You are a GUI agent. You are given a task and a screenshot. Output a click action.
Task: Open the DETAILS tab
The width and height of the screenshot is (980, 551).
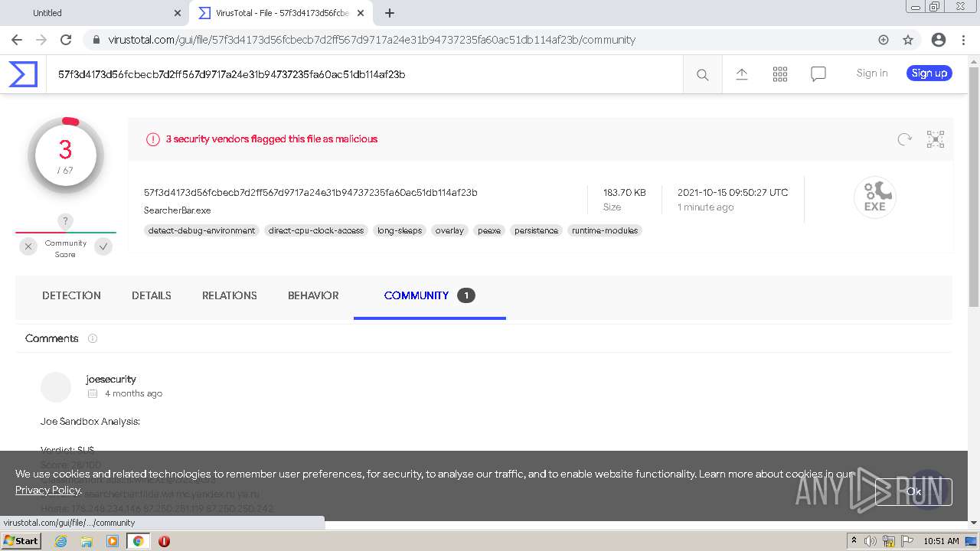[152, 295]
